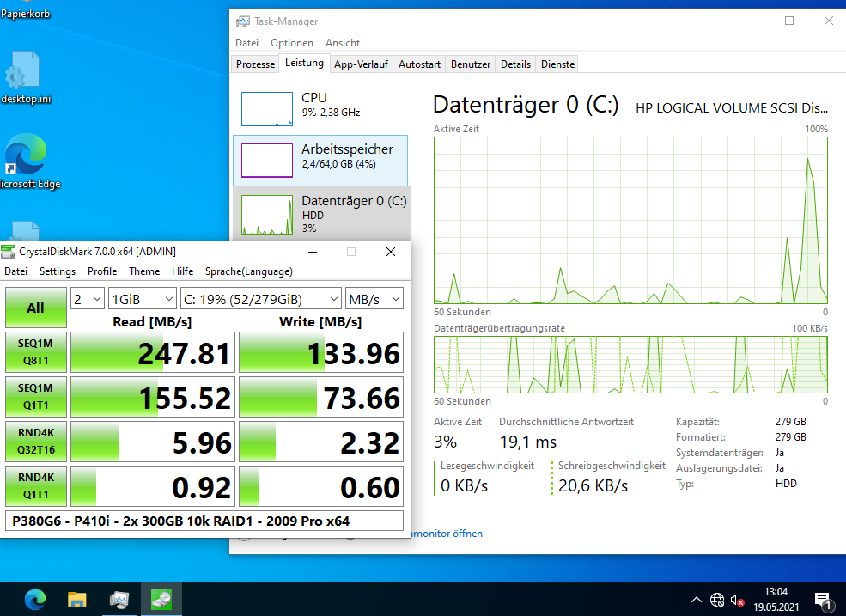The height and width of the screenshot is (616, 846).
Task: Click Edge icon in taskbar
Action: (35, 600)
